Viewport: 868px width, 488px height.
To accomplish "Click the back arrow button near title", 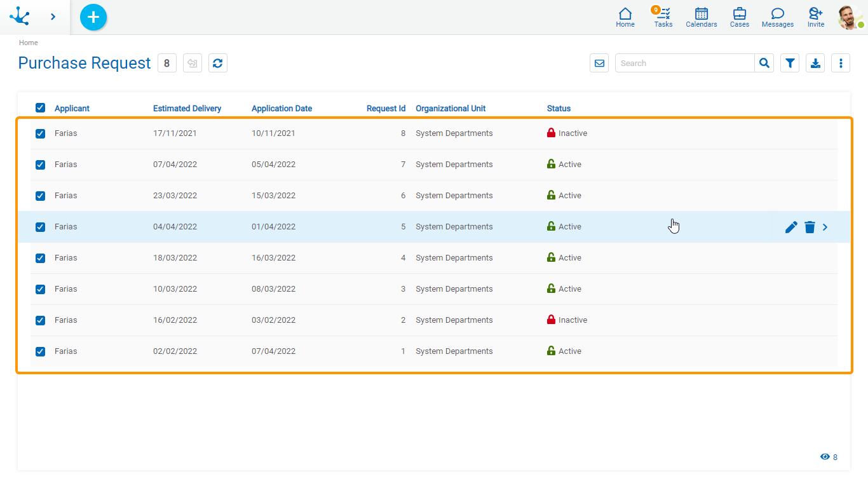I will pos(193,63).
